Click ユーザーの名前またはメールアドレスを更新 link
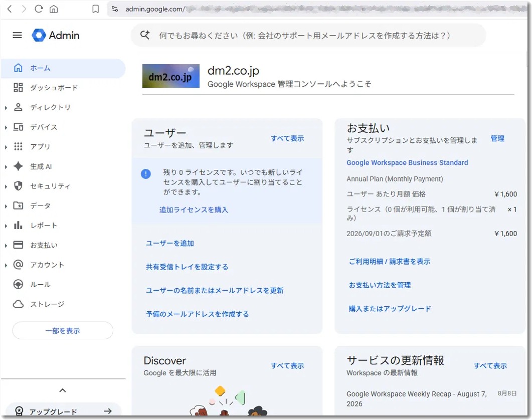 tap(215, 291)
